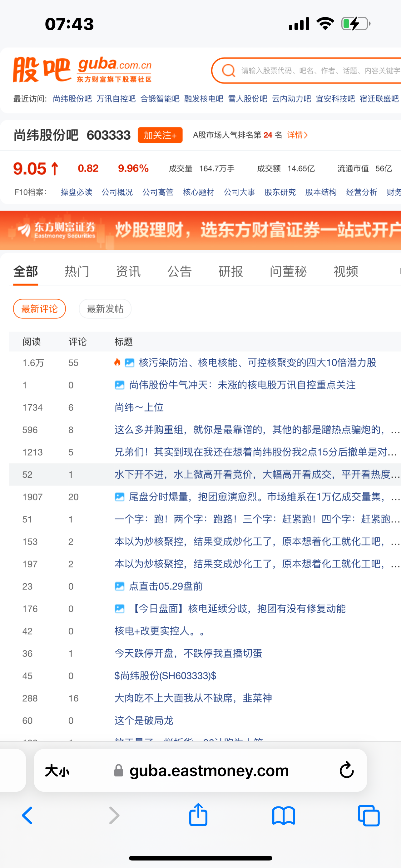The image size is (401, 868).
Task: Select the 最新评论 sort pill
Action: coord(39,309)
